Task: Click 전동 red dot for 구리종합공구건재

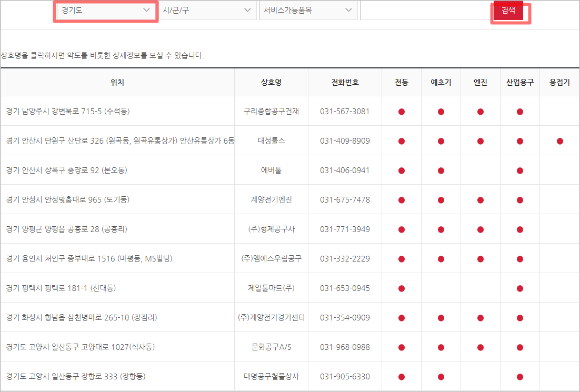Action: [x=402, y=112]
